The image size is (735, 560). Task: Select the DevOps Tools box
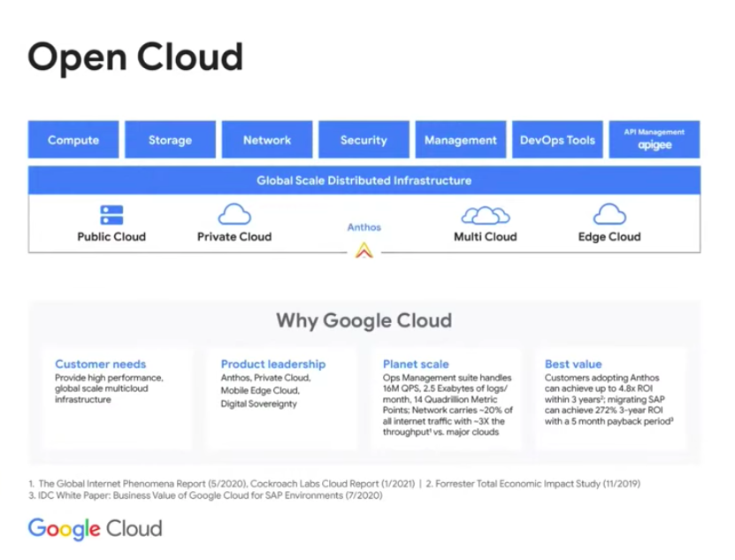[x=557, y=140]
